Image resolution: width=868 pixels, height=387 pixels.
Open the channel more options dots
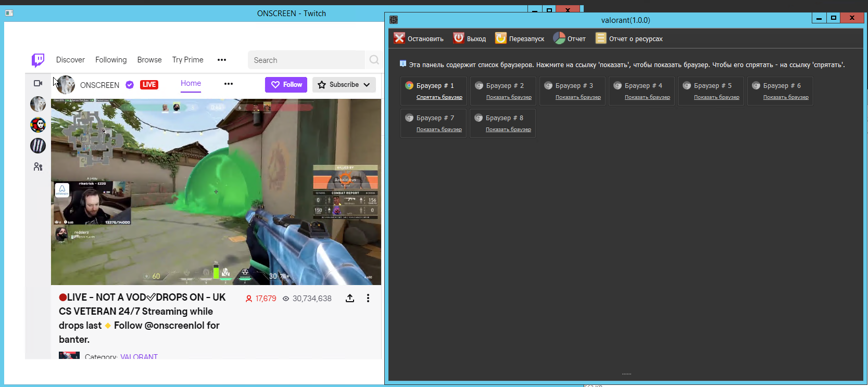point(229,84)
